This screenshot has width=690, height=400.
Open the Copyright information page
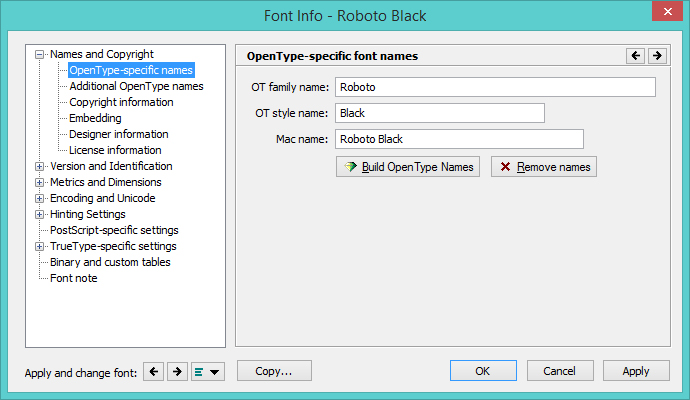click(x=121, y=103)
